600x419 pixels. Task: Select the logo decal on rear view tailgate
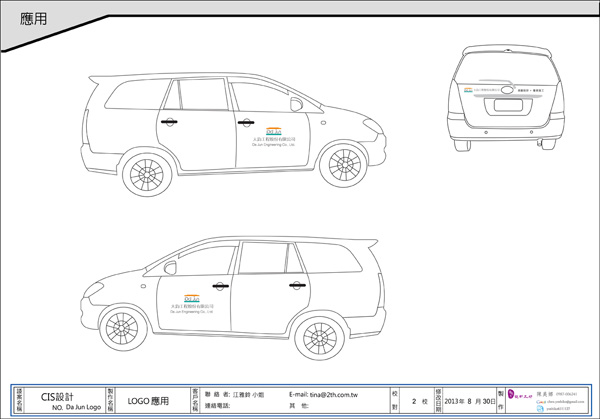[470, 91]
